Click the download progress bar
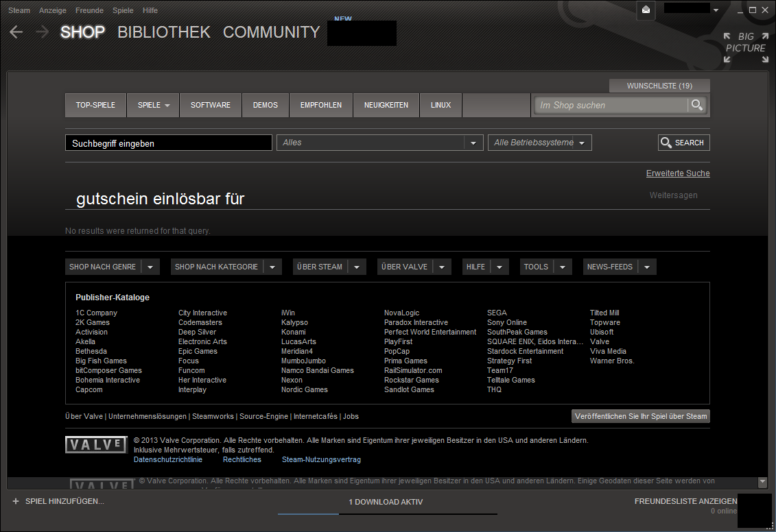This screenshot has width=776, height=532. click(388, 514)
